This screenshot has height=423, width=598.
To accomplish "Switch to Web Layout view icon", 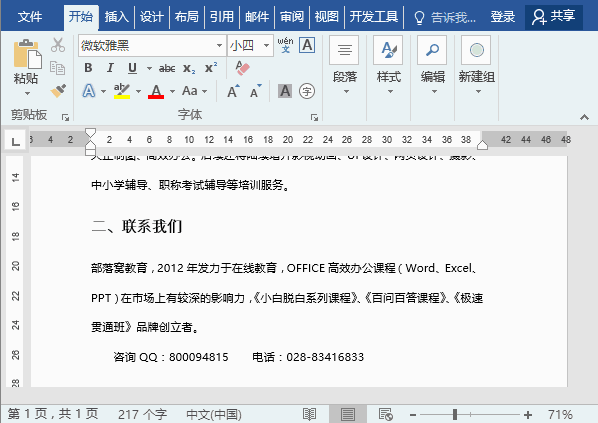I will tap(385, 414).
